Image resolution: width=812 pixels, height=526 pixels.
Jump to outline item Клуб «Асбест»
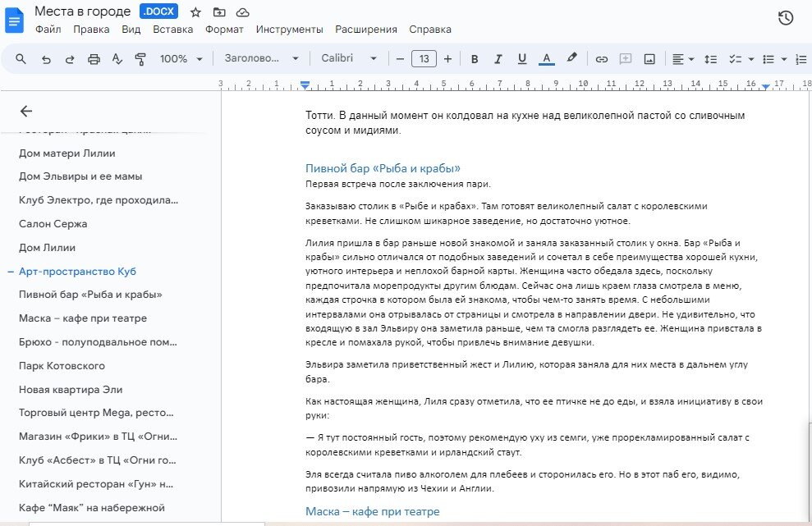click(x=98, y=460)
